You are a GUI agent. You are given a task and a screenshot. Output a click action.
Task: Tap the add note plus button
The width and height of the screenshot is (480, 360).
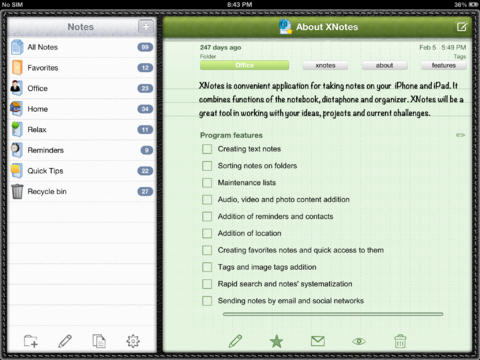click(146, 27)
